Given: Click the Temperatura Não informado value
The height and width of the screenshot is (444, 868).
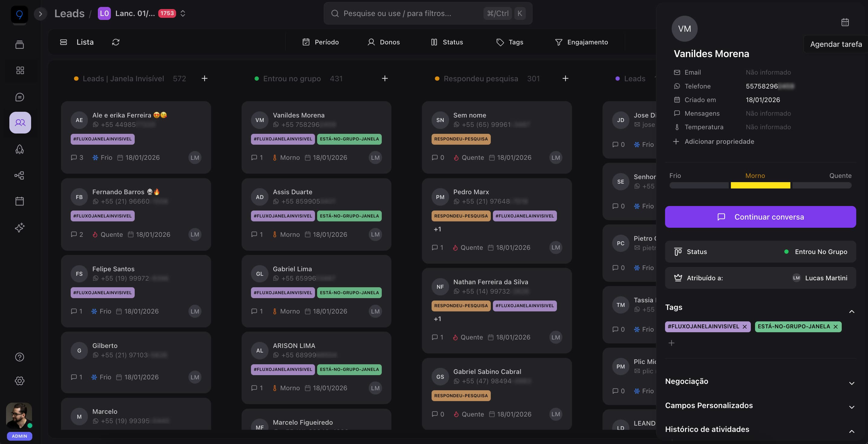Looking at the screenshot, I should point(768,127).
